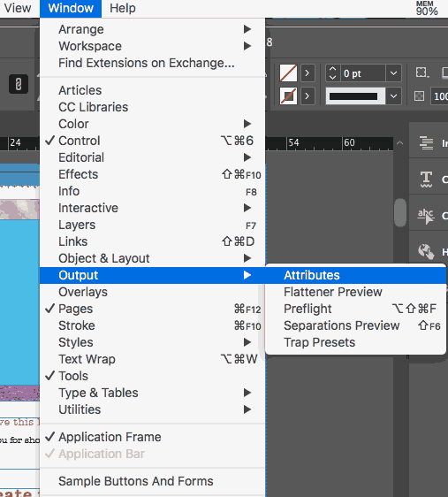Open the Articles panel
The height and width of the screenshot is (497, 448).
pos(153,90)
